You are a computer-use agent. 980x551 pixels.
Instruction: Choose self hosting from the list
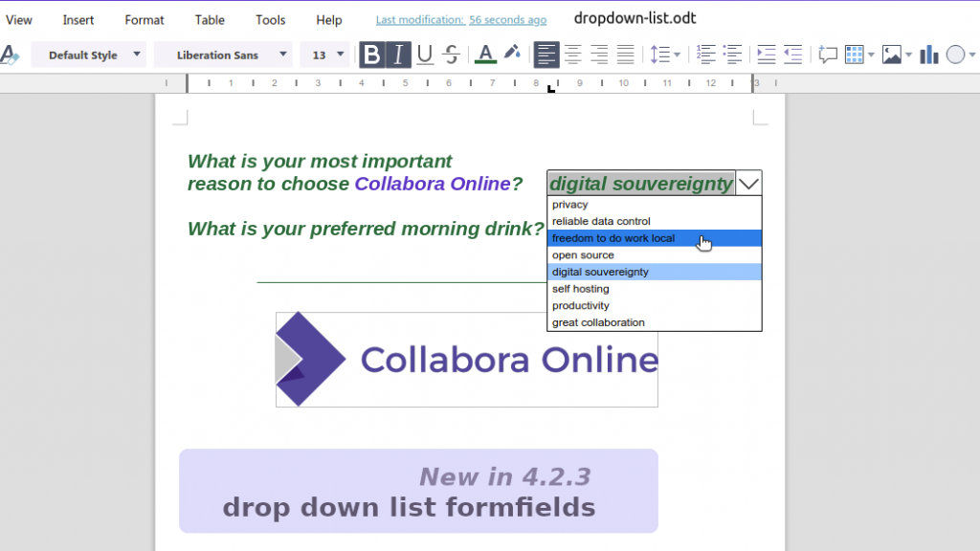(x=655, y=289)
